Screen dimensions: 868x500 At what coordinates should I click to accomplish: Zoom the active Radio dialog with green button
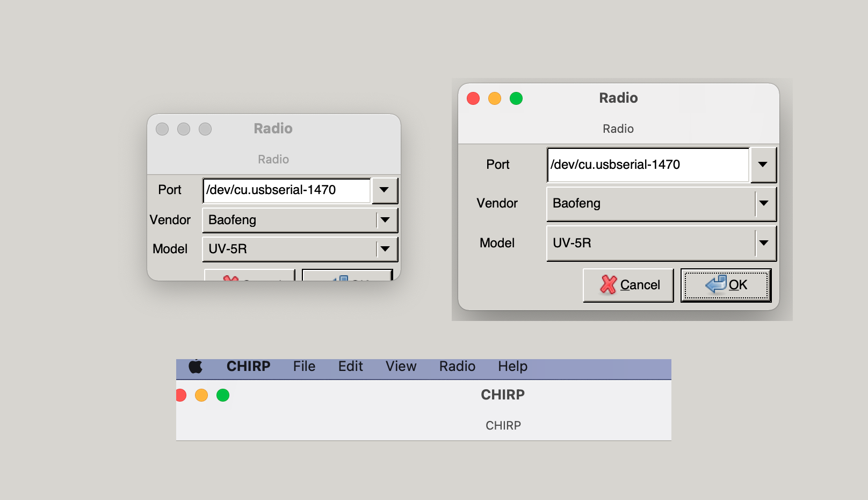click(516, 98)
